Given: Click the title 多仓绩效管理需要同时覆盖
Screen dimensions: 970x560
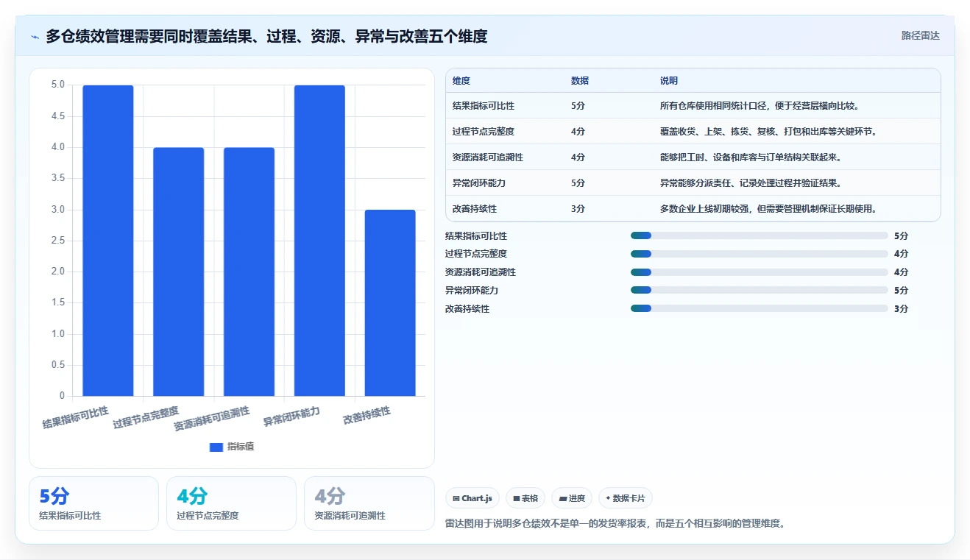Looking at the screenshot, I should pos(266,36).
